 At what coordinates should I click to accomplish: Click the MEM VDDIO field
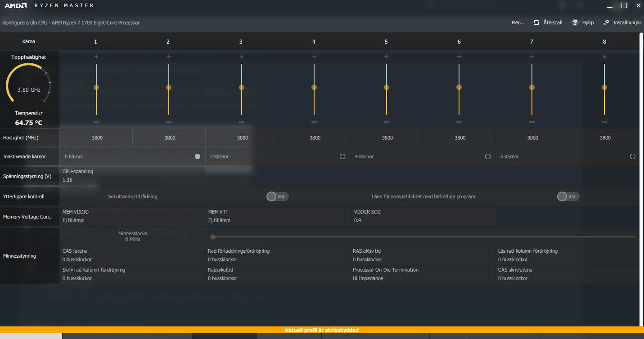[133, 216]
